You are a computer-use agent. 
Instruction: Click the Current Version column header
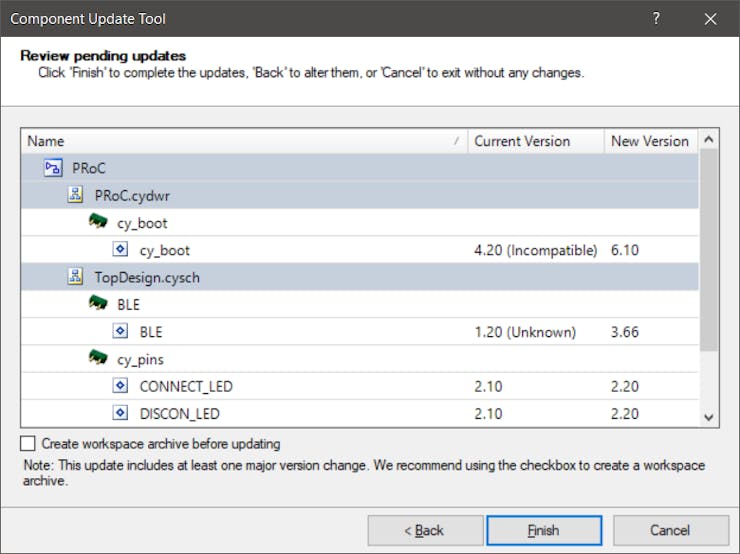tap(535, 141)
